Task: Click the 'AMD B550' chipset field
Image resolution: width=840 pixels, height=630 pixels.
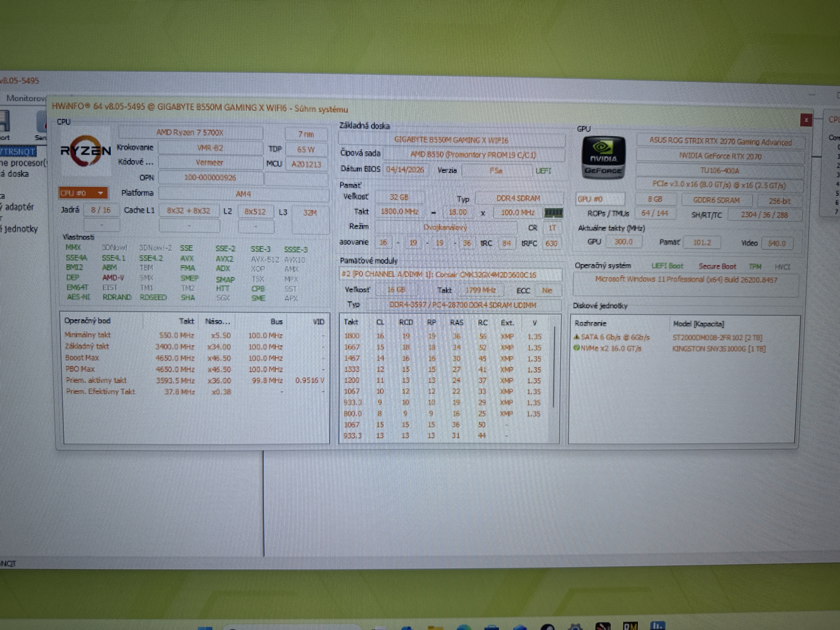Action: point(473,155)
